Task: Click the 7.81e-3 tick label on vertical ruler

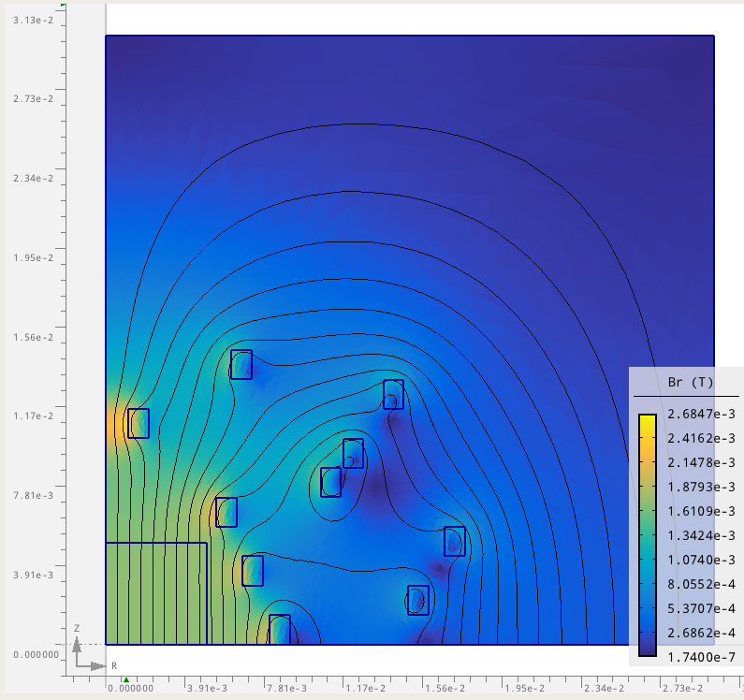Action: point(33,495)
